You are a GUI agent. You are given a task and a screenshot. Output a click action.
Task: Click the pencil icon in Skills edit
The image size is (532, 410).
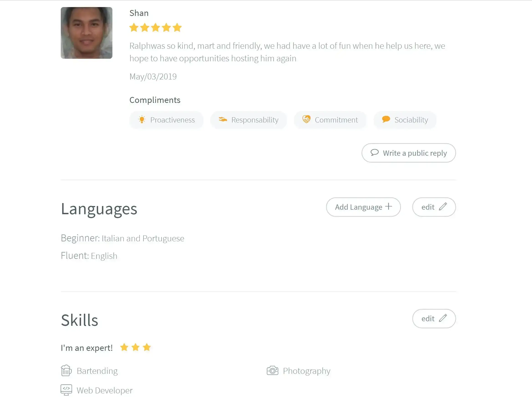[x=443, y=318]
